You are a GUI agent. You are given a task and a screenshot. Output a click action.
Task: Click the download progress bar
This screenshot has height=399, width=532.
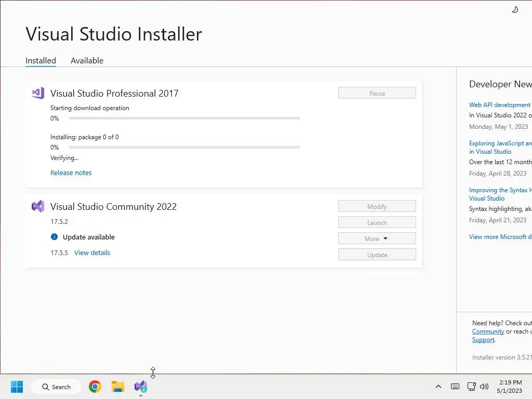[x=184, y=118]
